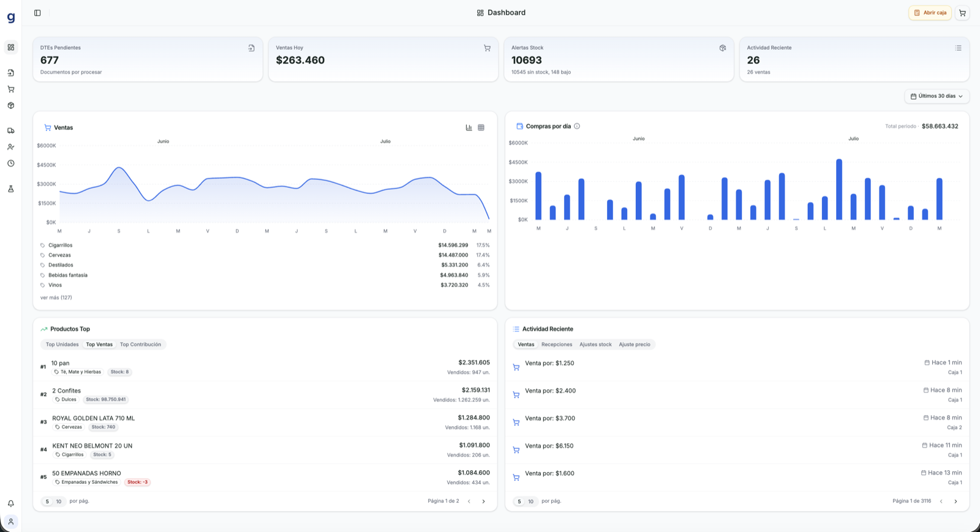Click cart icon of Venta por: $6.150
Screen dimensions: 980x532
516,450
